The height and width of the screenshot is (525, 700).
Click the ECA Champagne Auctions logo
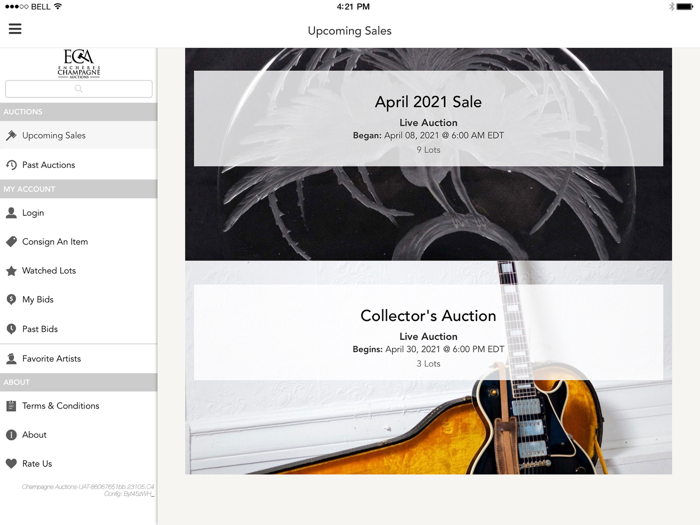(79, 63)
